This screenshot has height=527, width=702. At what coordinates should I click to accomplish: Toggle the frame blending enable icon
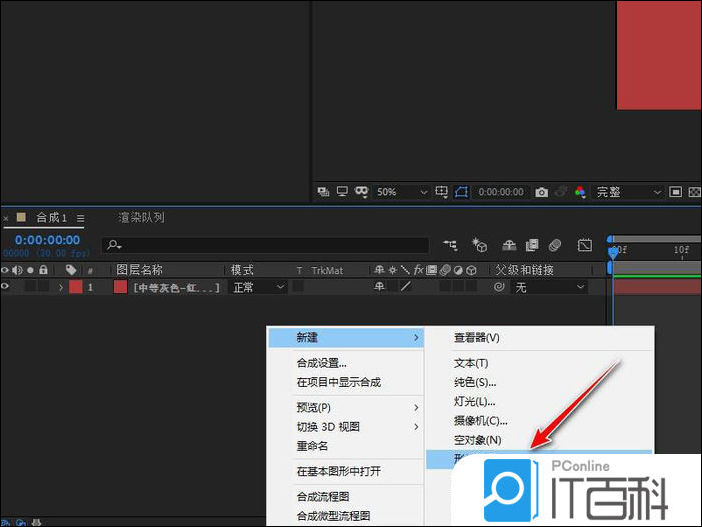(x=532, y=245)
